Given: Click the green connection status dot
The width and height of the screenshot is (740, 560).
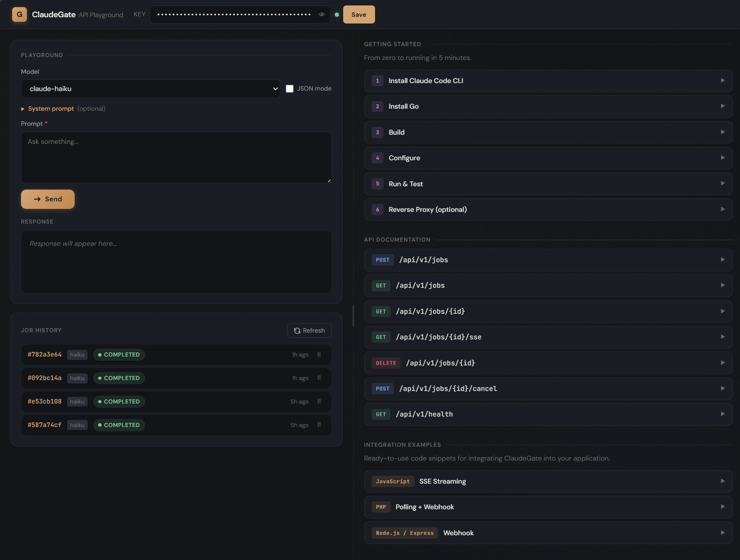Looking at the screenshot, I should pos(336,14).
